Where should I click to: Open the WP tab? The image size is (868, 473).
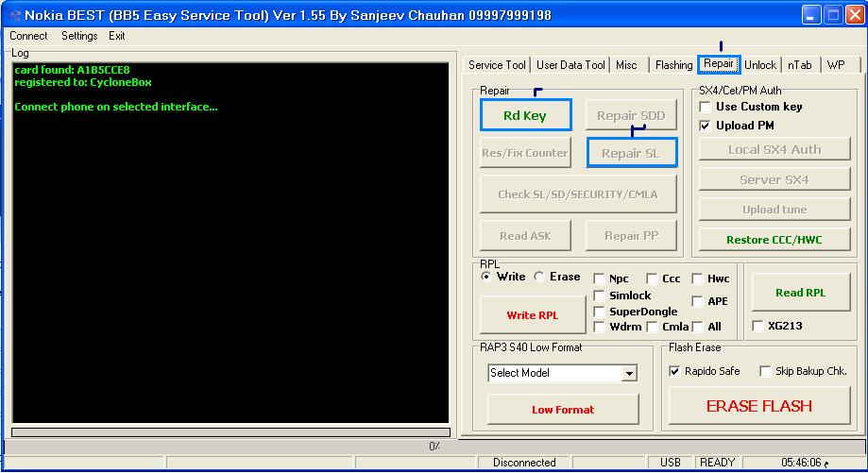(x=836, y=65)
